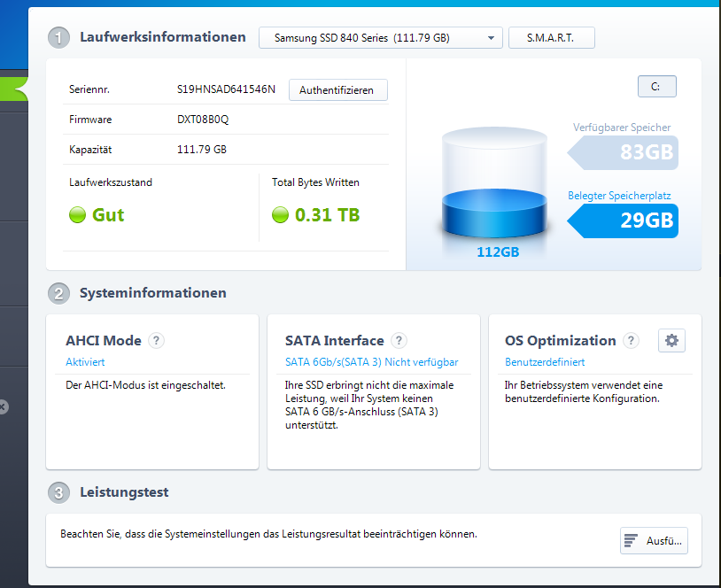
Task: Click the SATA Interface card title
Action: tap(334, 341)
